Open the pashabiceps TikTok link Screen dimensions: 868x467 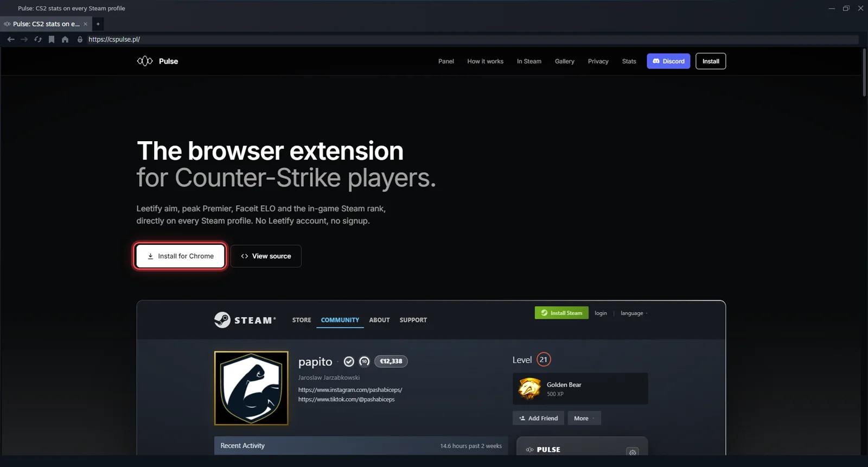(x=346, y=399)
